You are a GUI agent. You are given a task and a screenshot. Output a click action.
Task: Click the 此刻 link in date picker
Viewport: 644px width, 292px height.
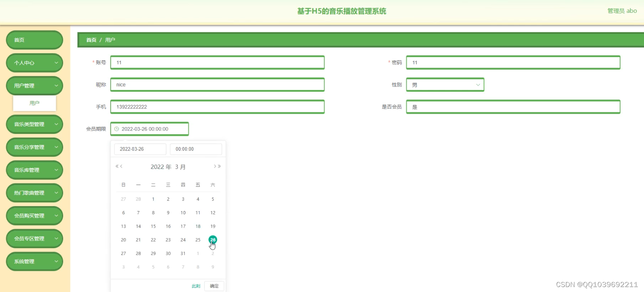tap(196, 286)
